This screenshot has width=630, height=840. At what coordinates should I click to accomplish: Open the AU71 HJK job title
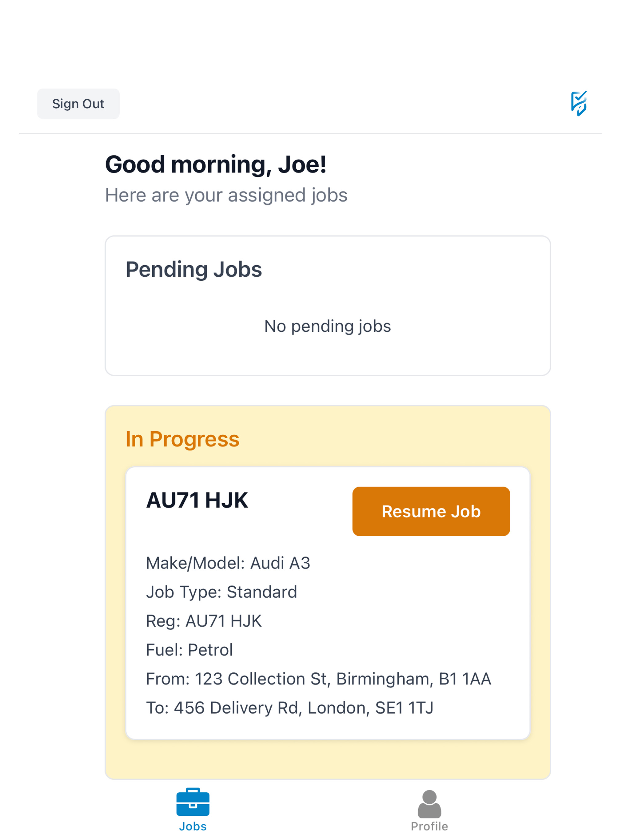[x=197, y=500]
